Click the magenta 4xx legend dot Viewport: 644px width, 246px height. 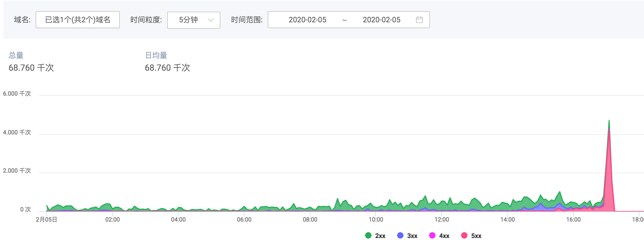(432, 235)
